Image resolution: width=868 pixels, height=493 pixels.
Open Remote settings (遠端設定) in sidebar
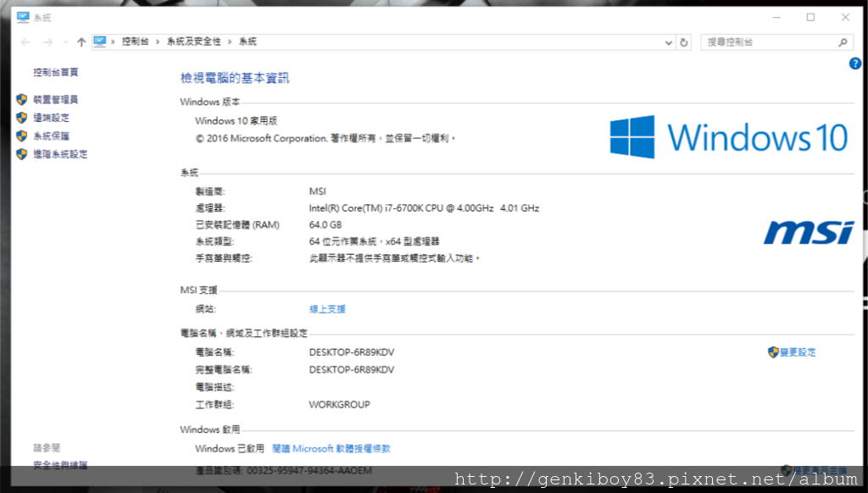point(51,118)
